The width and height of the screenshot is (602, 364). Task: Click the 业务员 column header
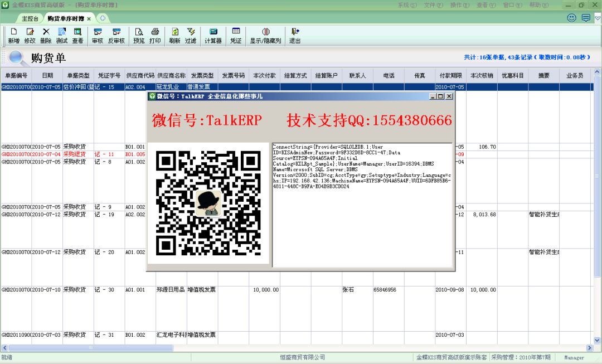coord(575,76)
